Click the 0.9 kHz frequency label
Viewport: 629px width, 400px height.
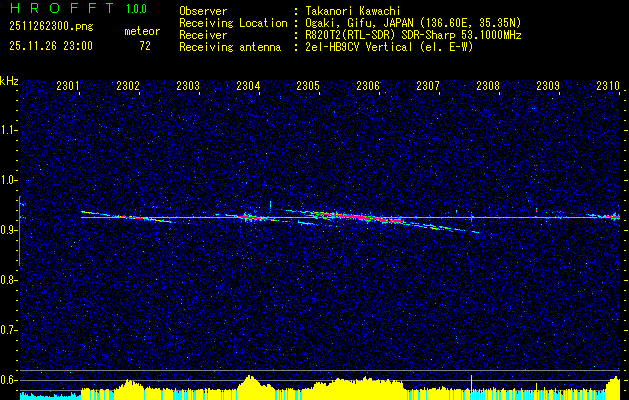coord(8,230)
